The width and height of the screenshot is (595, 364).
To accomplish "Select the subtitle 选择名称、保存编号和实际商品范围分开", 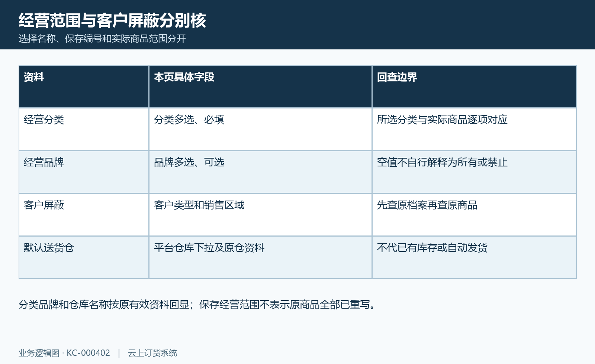I will 102,39.
